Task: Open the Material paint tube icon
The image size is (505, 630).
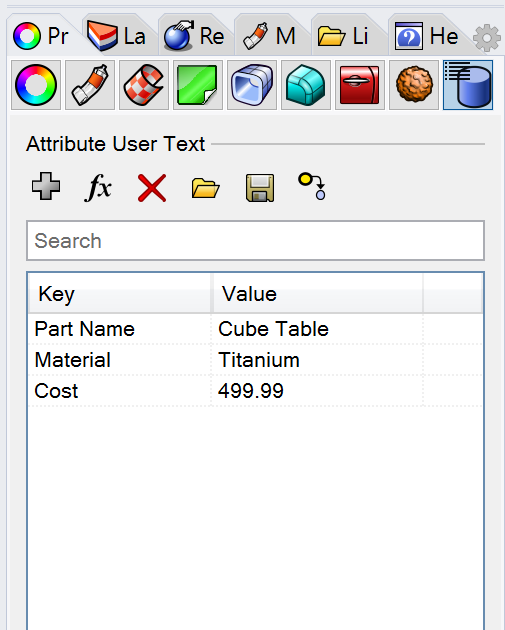Action: point(90,85)
